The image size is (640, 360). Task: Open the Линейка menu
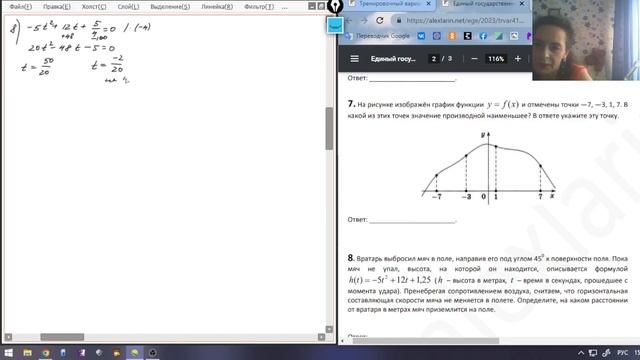(217, 7)
